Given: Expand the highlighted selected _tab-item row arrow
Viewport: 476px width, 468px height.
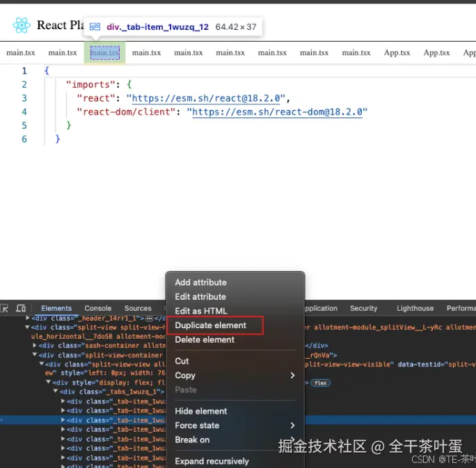Looking at the screenshot, I should coord(63,420).
